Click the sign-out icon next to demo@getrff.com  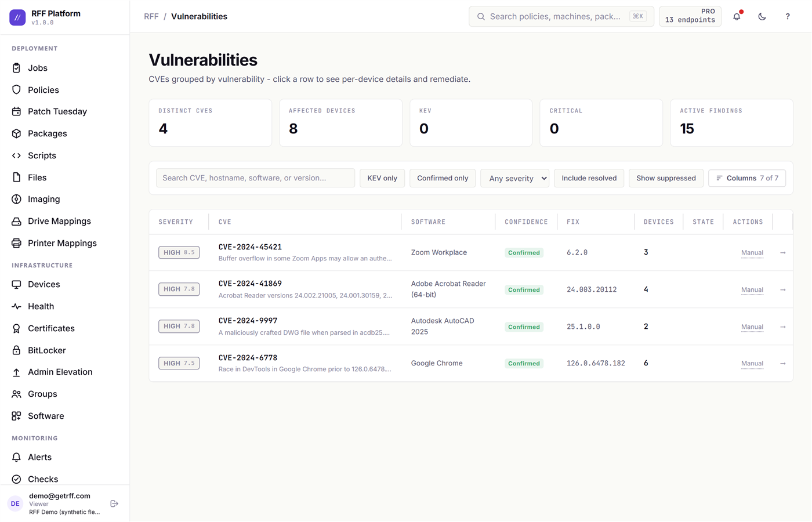point(114,503)
